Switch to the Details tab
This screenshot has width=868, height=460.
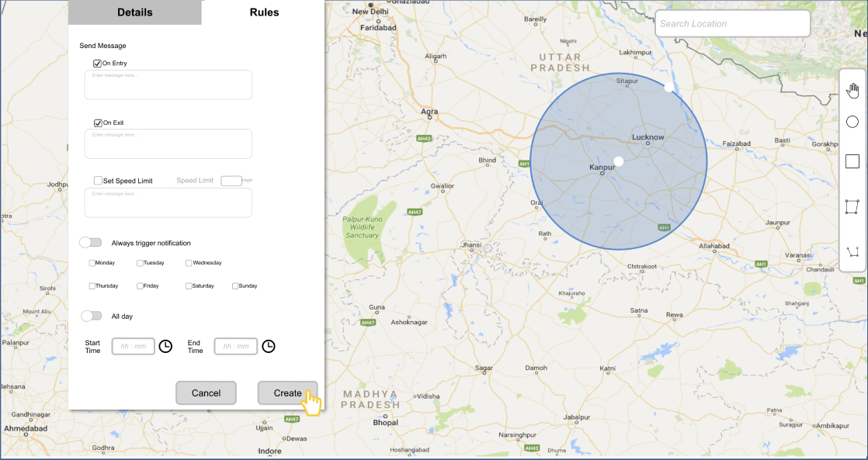coord(134,12)
